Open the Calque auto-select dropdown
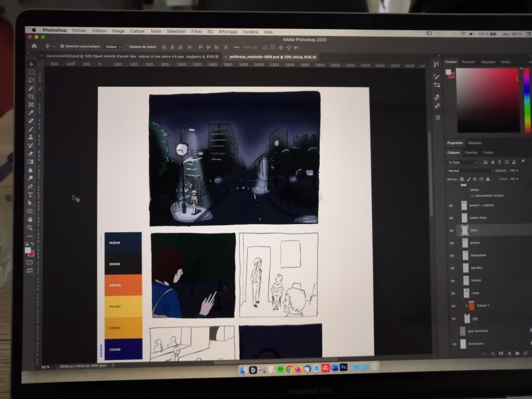The width and height of the screenshot is (532, 399). [x=113, y=46]
